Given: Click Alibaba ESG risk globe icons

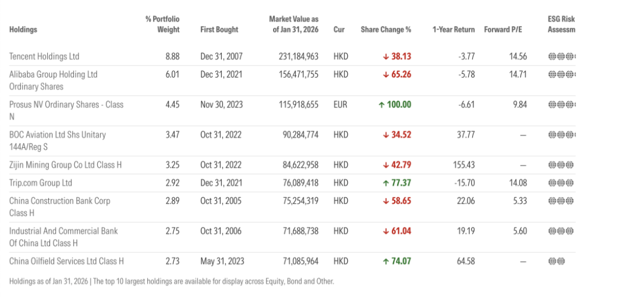Looking at the screenshot, I should tap(561, 75).
